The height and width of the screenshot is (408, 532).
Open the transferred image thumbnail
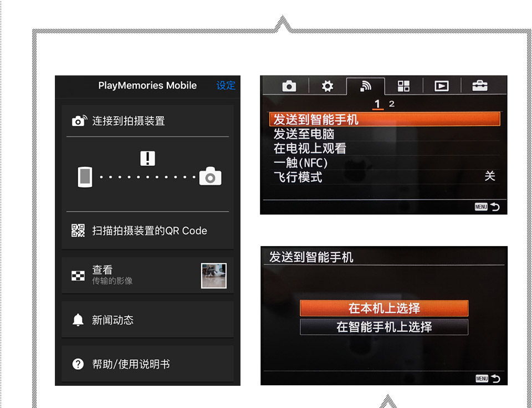pos(213,276)
